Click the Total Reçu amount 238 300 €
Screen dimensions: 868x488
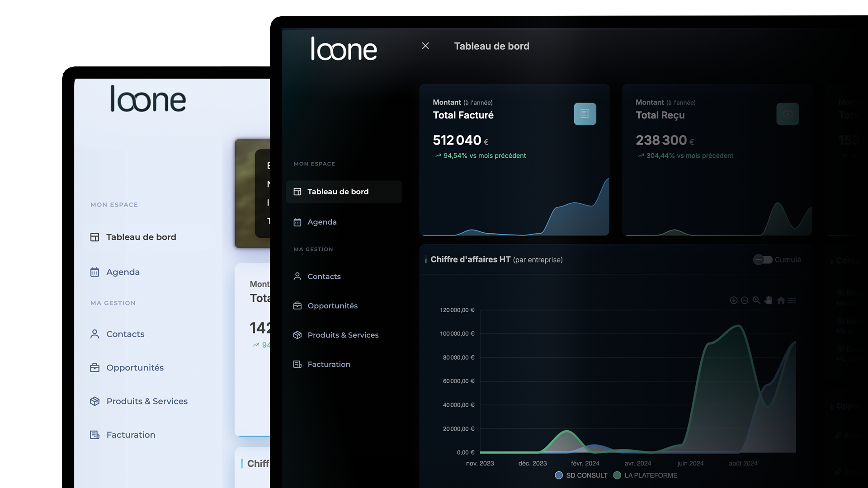(x=665, y=141)
